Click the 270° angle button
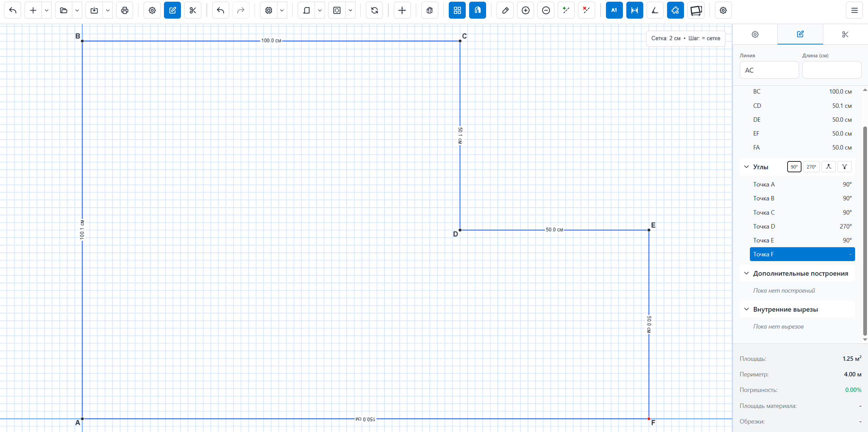The width and height of the screenshot is (868, 432). point(811,166)
